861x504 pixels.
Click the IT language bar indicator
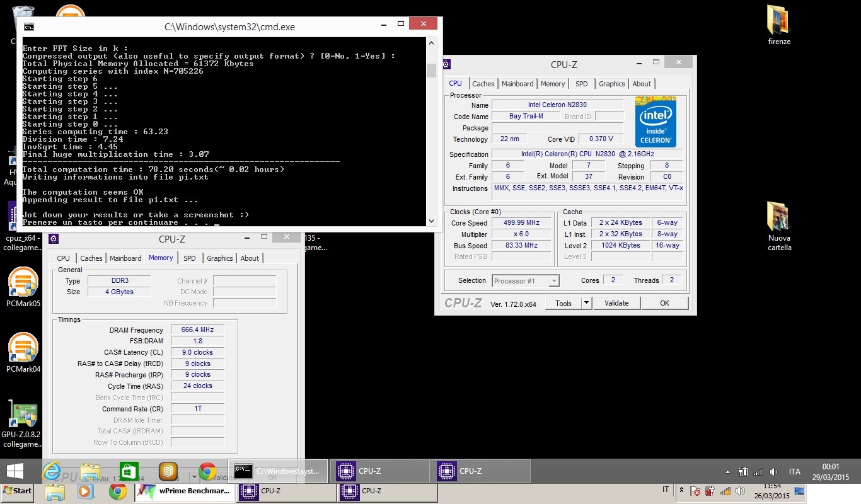[x=666, y=490]
